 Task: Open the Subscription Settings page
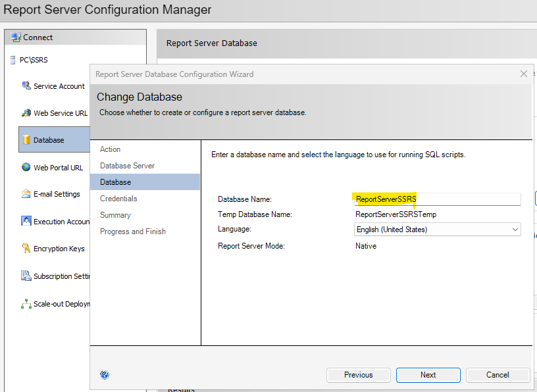point(62,276)
